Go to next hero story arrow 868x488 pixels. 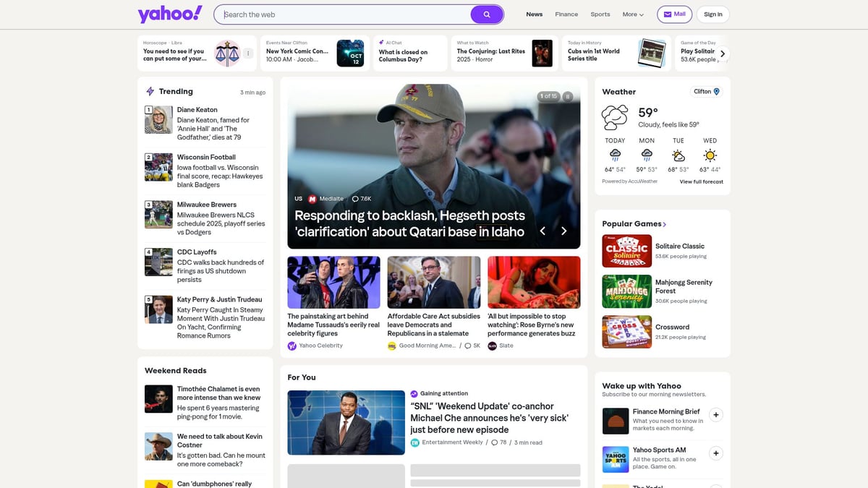564,231
